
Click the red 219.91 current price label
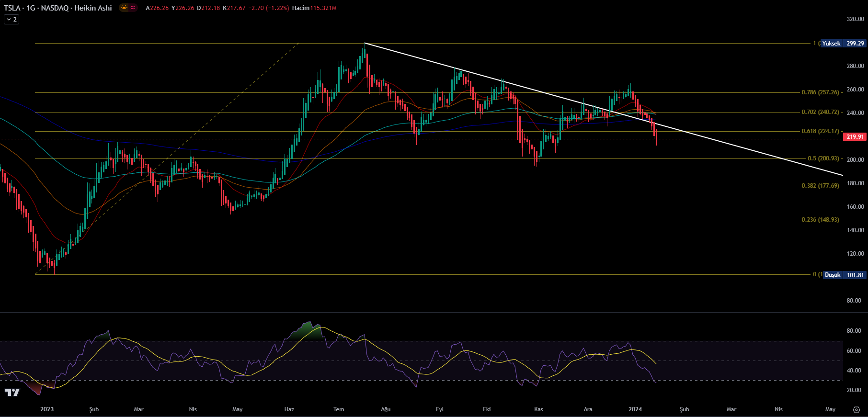[x=855, y=137]
